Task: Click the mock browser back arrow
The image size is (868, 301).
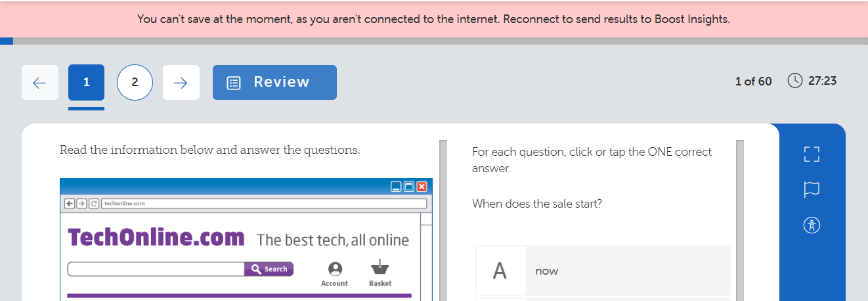Action: [70, 204]
